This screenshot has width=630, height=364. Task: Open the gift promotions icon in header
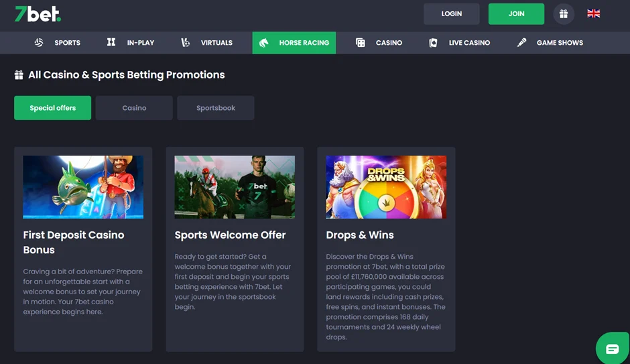pos(564,14)
